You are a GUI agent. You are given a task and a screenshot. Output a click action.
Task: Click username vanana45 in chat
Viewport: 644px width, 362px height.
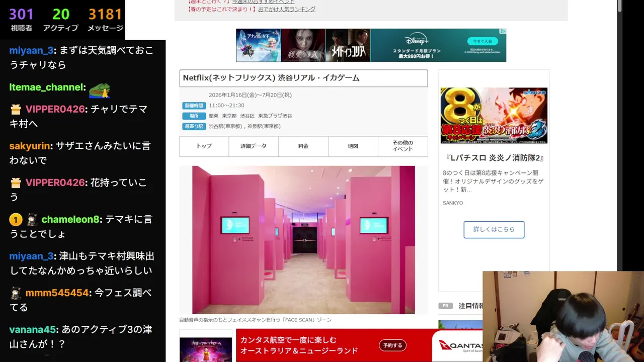pos(32,330)
